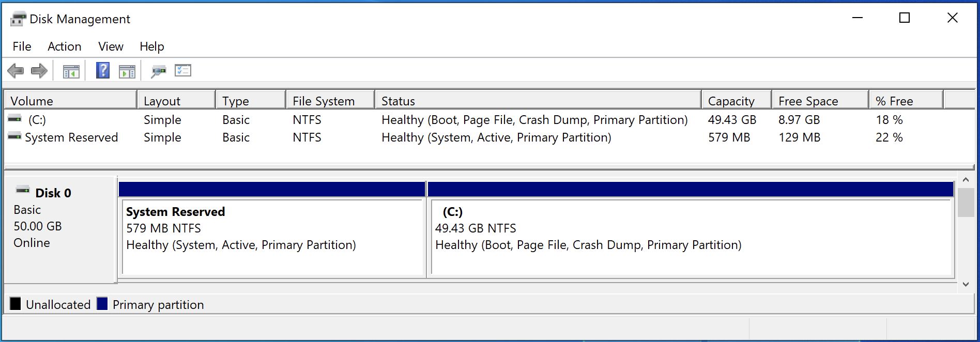Open the View menu
The image size is (980, 342).
pos(111,46)
